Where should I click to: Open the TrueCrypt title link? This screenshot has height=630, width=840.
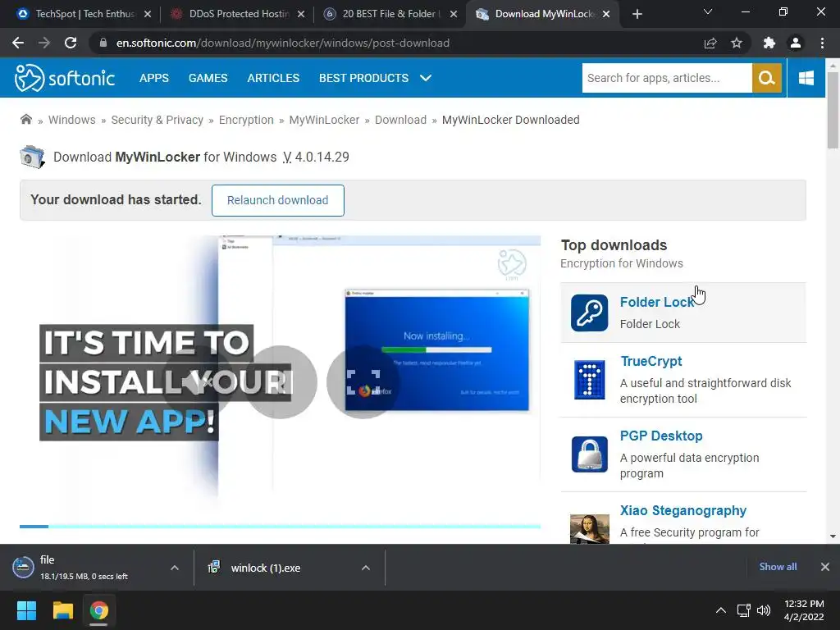(x=651, y=362)
